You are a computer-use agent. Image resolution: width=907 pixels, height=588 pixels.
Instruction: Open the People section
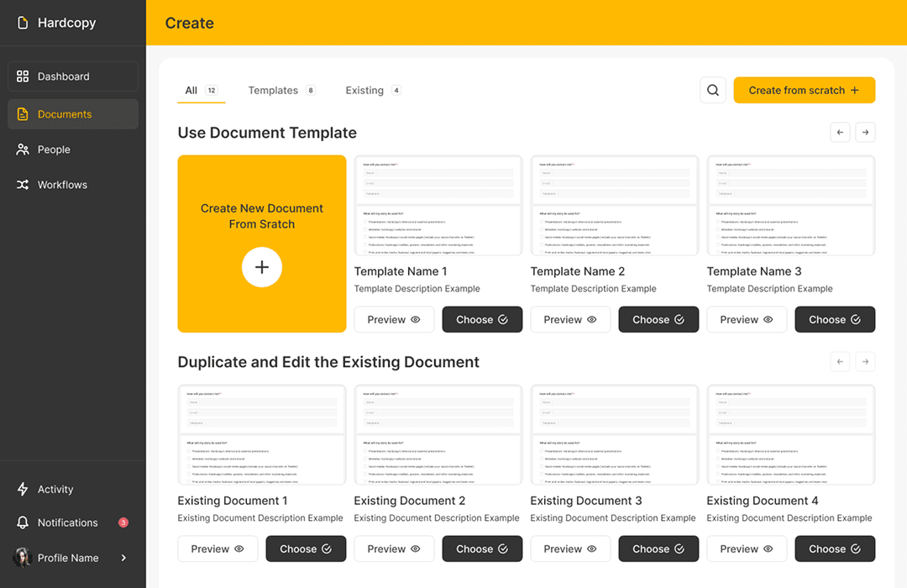48,150
